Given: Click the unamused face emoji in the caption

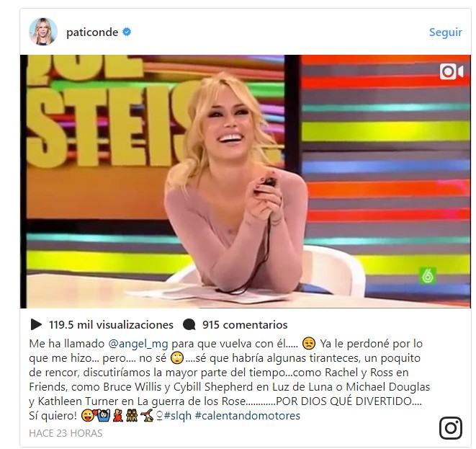Looking at the screenshot, I should pos(309,343).
